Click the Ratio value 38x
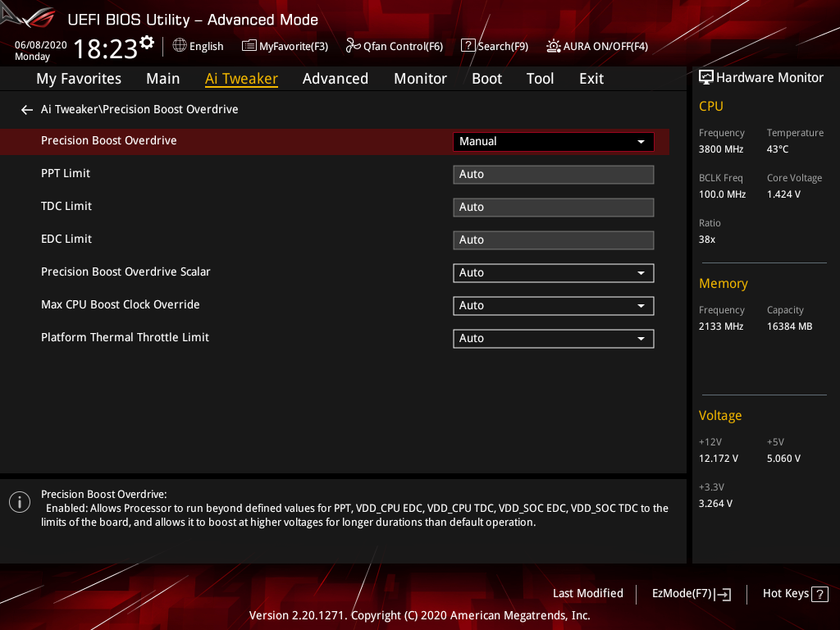Image resolution: width=840 pixels, height=630 pixels. [706, 240]
